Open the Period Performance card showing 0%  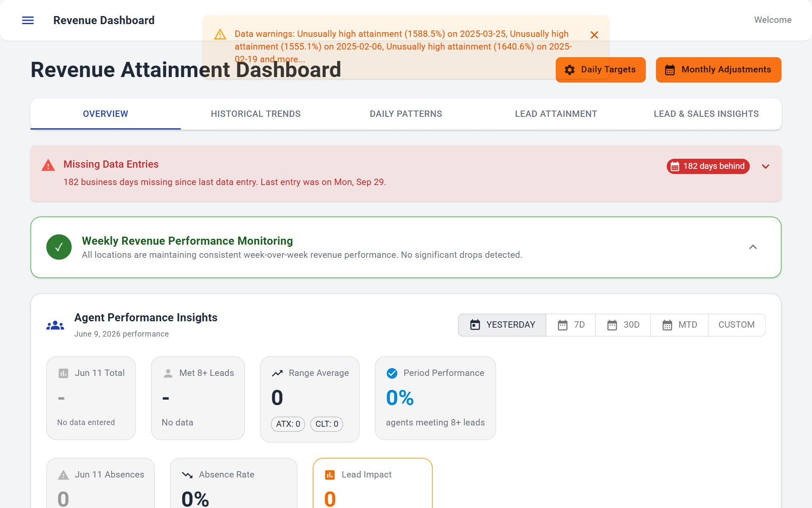point(435,398)
